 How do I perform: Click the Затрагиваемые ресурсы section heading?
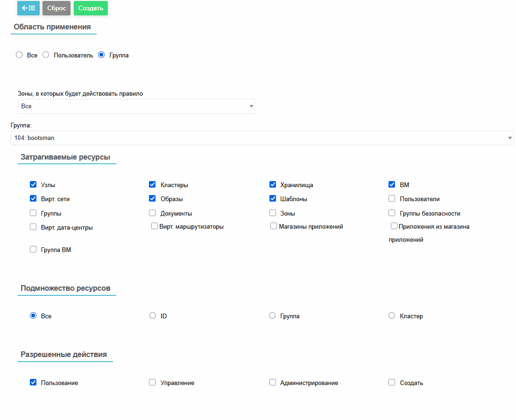[65, 157]
